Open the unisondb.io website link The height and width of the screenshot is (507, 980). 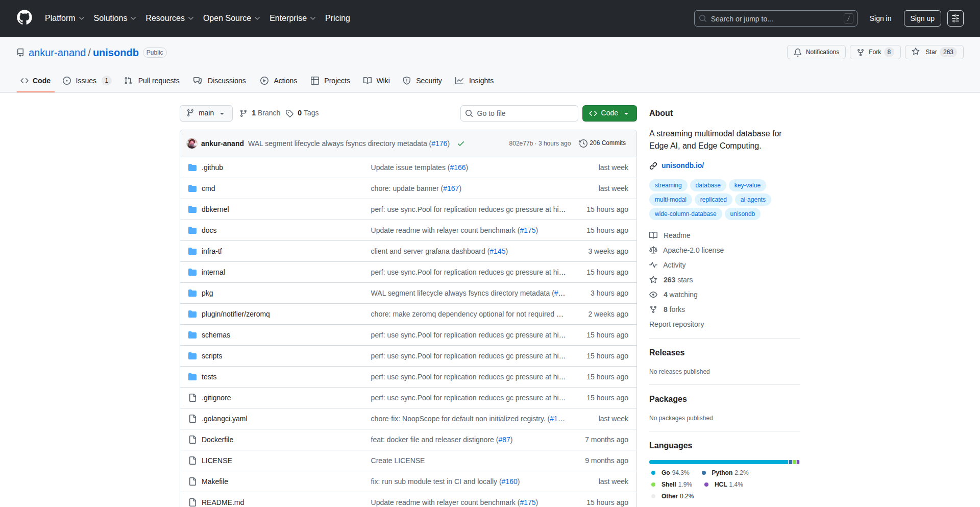(682, 165)
